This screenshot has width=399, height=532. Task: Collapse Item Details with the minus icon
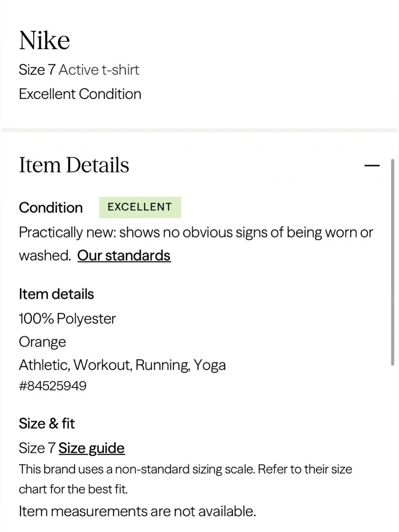coord(372,165)
